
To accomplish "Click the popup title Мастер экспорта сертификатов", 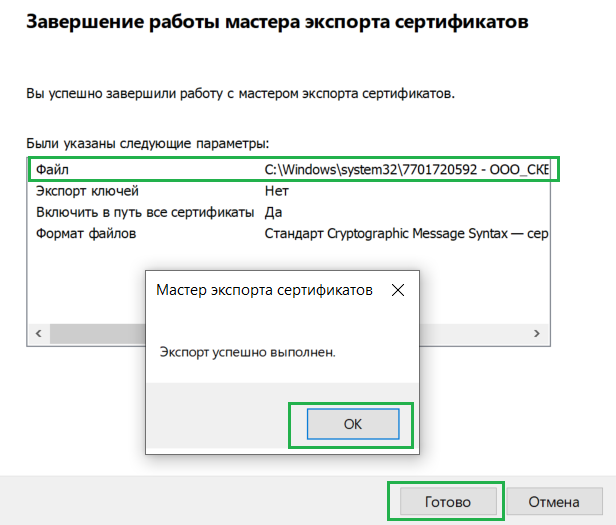I will coord(265,291).
